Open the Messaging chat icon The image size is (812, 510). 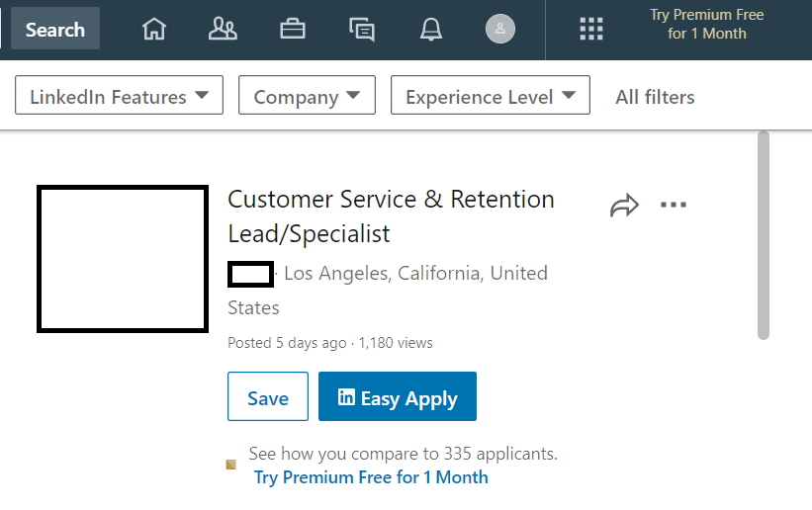[362, 30]
